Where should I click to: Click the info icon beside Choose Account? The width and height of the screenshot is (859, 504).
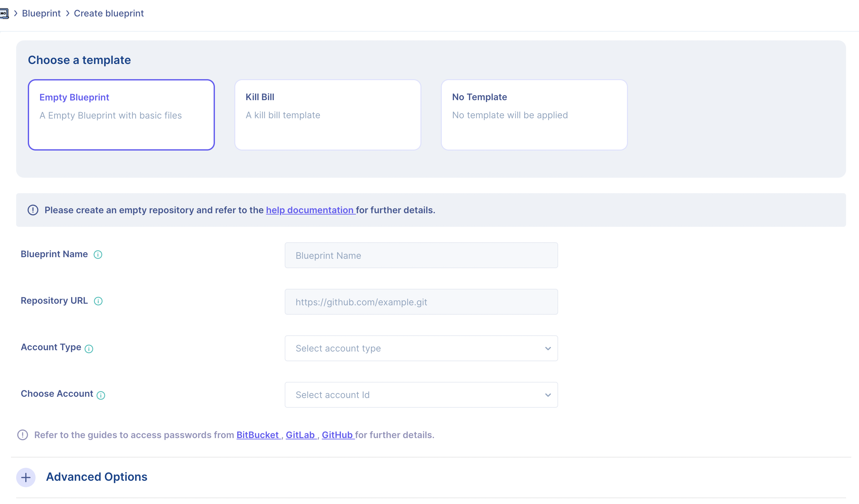[x=101, y=395]
